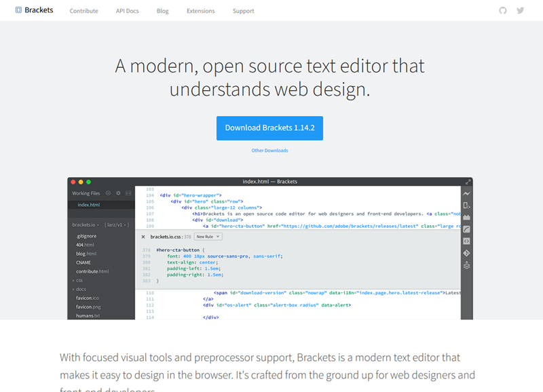The height and width of the screenshot is (392, 543).
Task: Go to the Blog page
Action: pyautogui.click(x=162, y=11)
